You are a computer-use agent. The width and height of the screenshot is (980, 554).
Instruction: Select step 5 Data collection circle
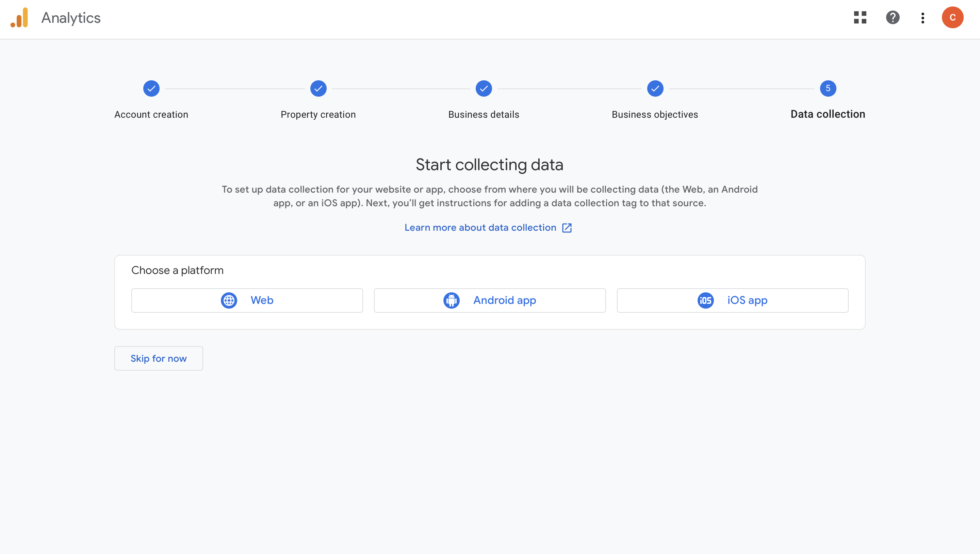coord(828,89)
